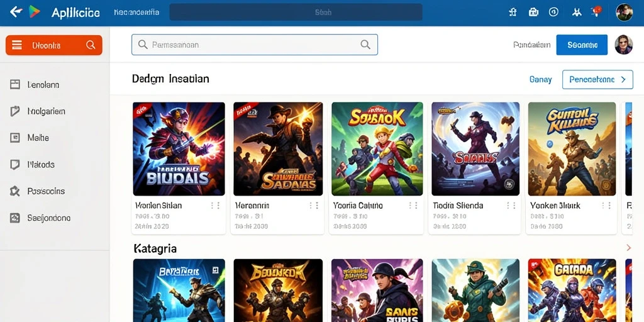
Task: Open Possocins sidebar icon
Action: point(15,191)
